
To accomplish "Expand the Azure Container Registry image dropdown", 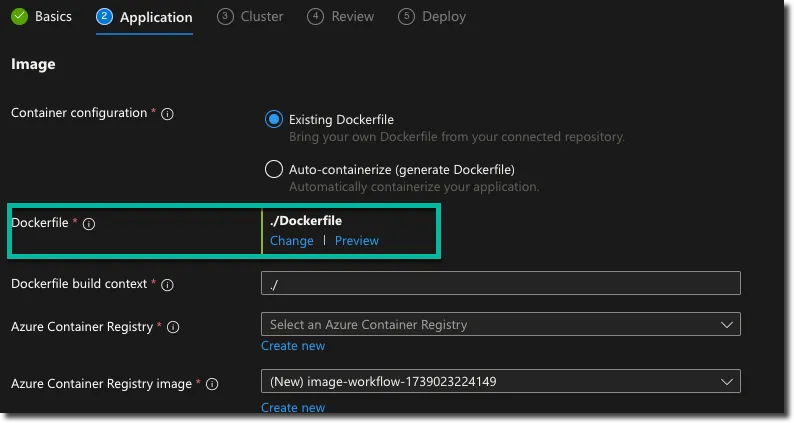I will [500, 381].
